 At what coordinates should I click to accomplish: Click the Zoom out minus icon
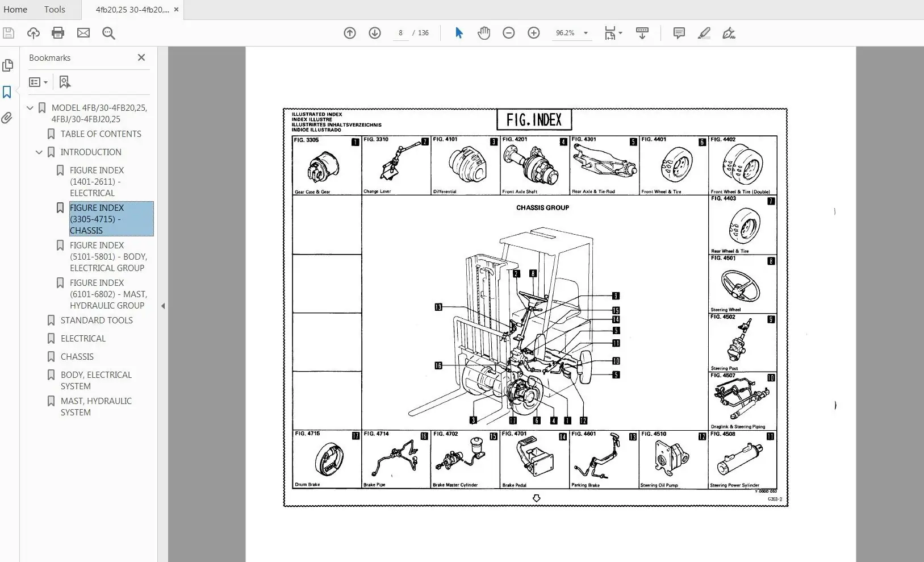click(509, 33)
